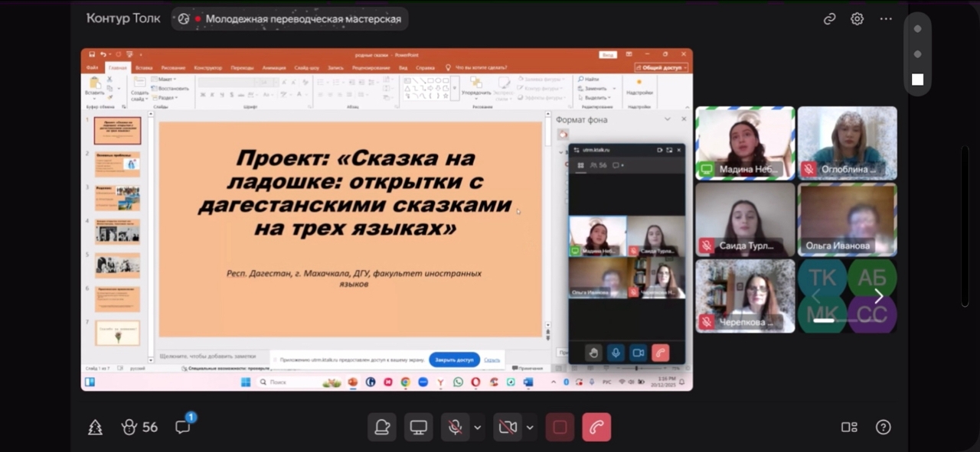Click the Скрыть link next to Закрыть доступ
The image size is (980, 452).
pyautogui.click(x=491, y=359)
